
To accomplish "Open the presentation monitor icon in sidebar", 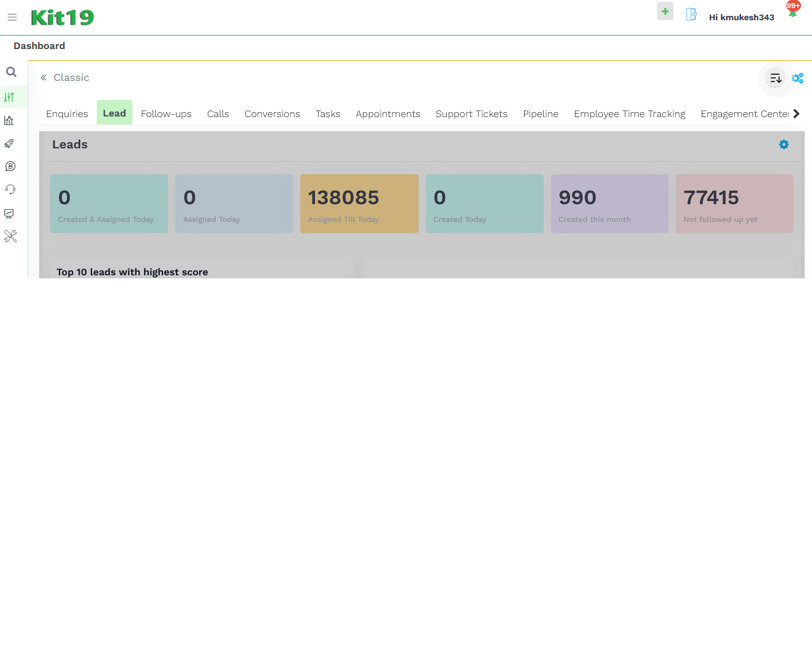I will 9,213.
